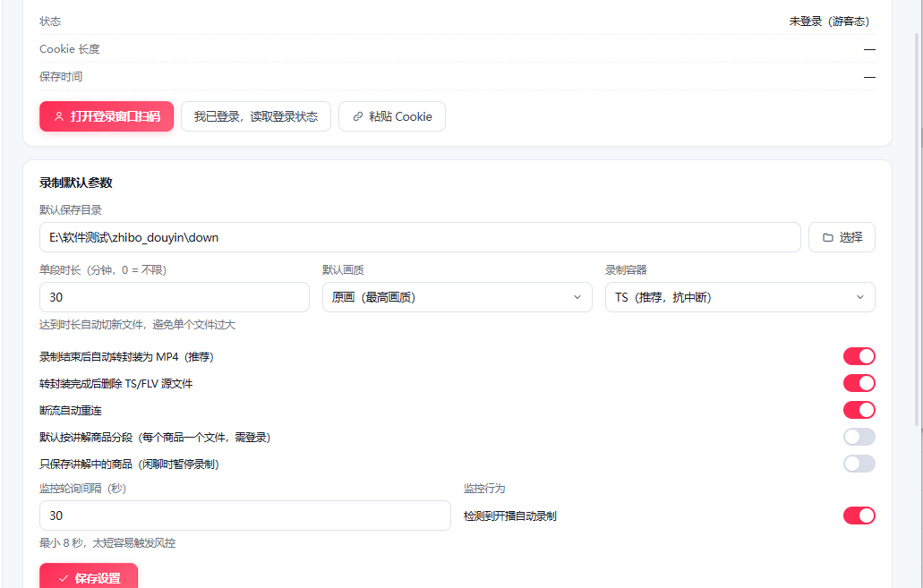Click the vertical scrollbar on the right edge
The width and height of the screenshot is (923, 588).
[x=917, y=229]
